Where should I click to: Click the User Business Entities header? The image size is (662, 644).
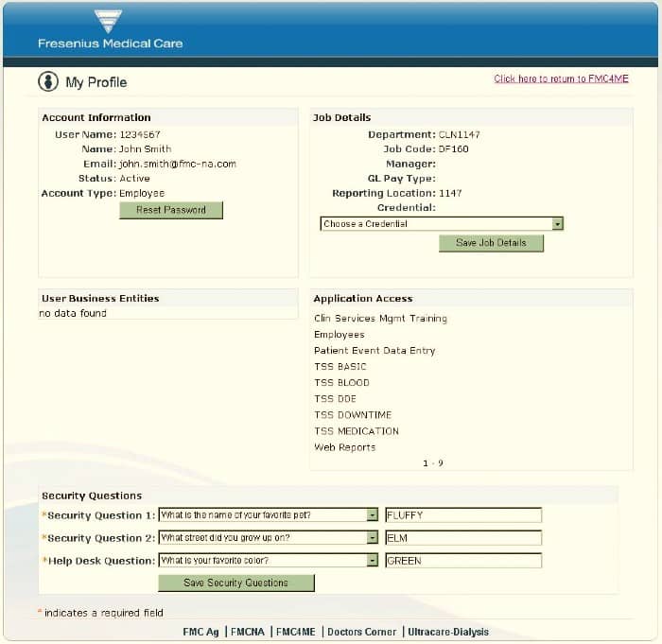(100, 298)
